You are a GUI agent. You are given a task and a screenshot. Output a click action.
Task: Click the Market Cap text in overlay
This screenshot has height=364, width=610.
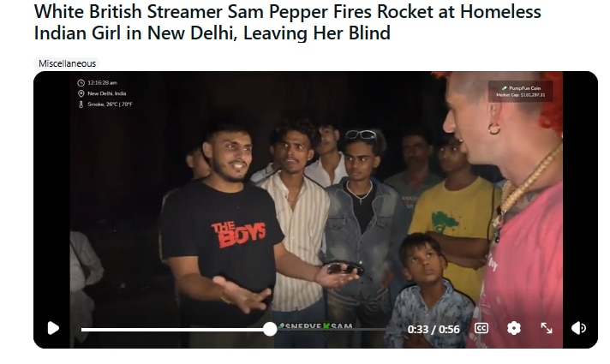521,95
